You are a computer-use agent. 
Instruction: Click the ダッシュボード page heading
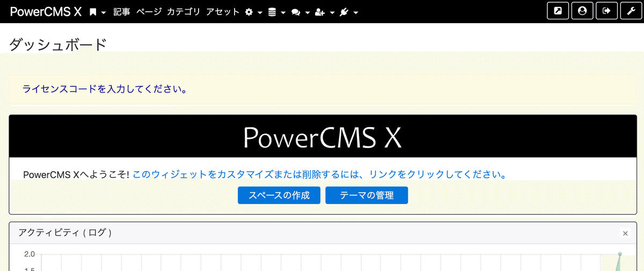[x=58, y=45]
